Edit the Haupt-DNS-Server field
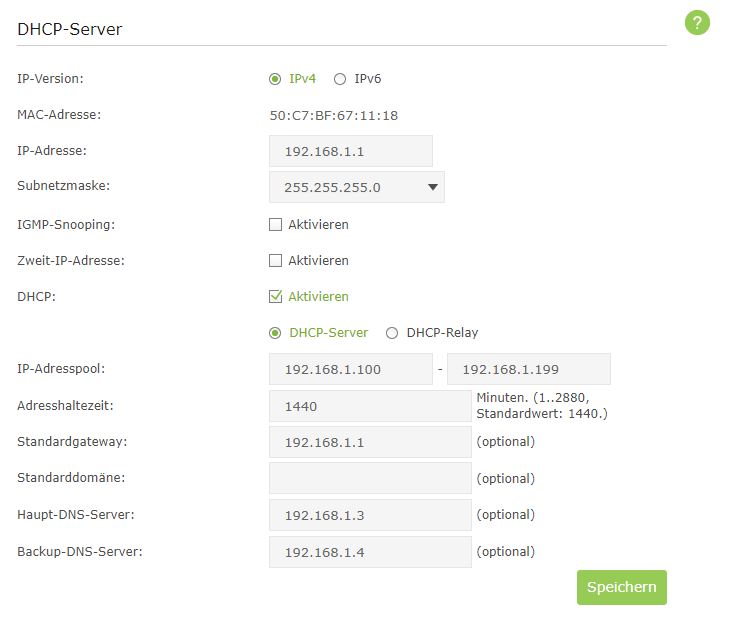This screenshot has height=630, width=741. tap(370, 515)
